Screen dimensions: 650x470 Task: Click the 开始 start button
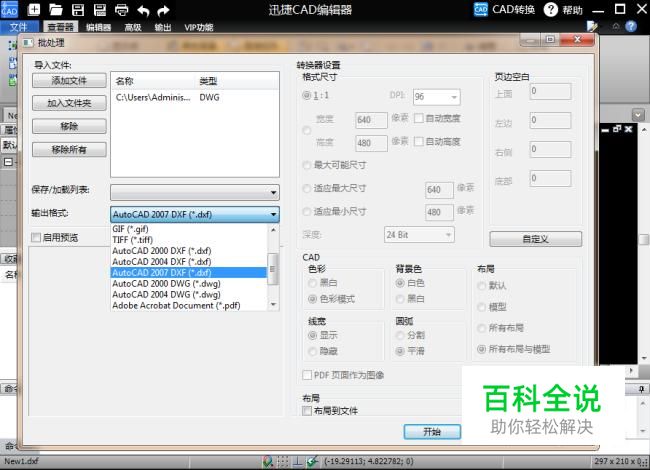click(432, 432)
